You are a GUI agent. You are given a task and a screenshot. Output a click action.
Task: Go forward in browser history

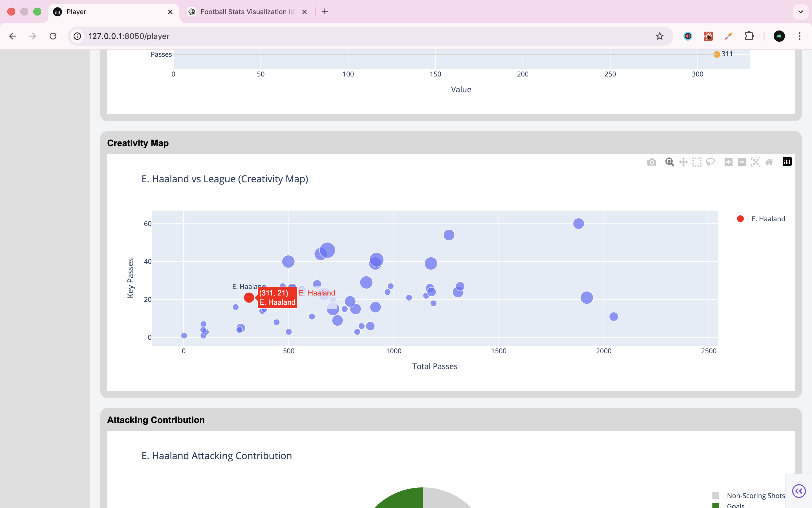click(32, 36)
